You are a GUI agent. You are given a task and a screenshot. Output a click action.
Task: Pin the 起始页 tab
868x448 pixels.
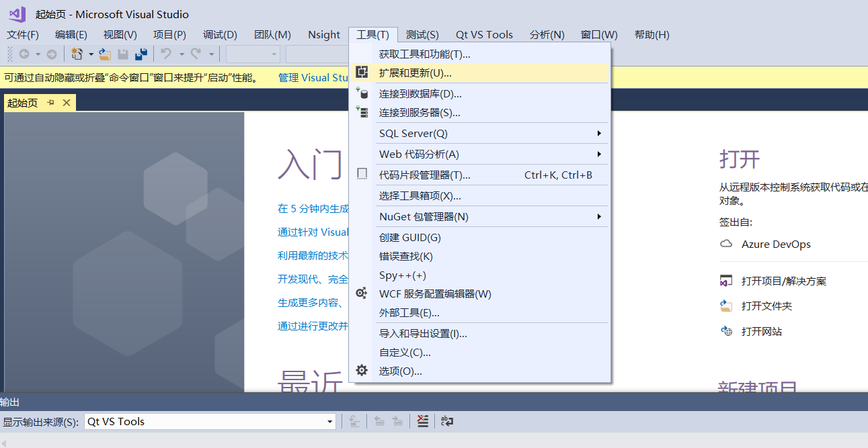point(50,103)
